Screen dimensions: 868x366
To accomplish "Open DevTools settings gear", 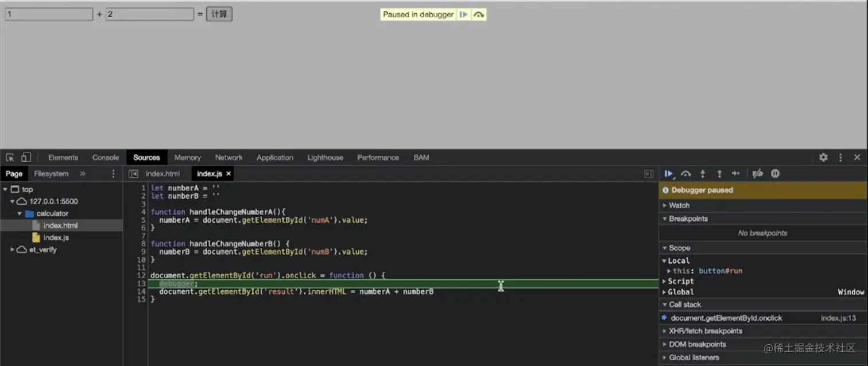I will 823,157.
